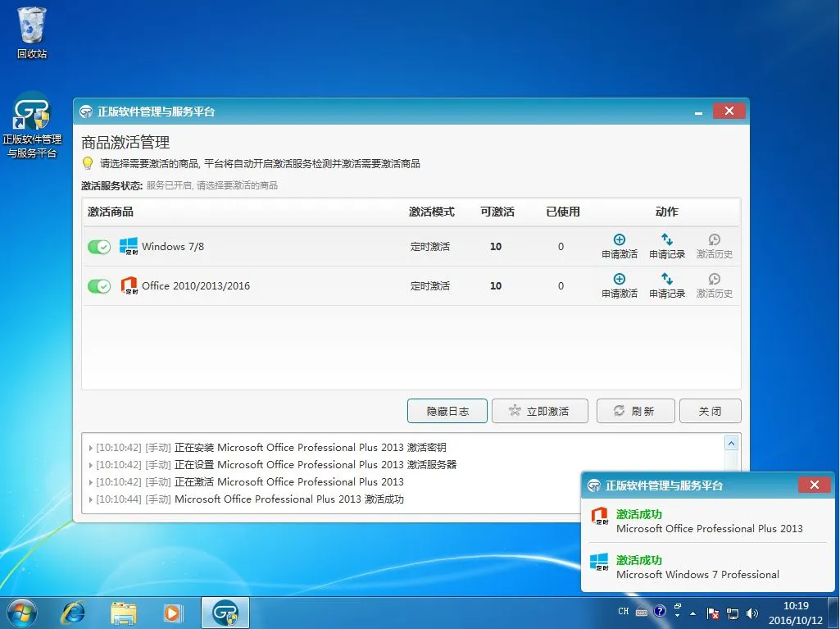Show hidden tray icons arrow
The width and height of the screenshot is (840, 629).
tap(693, 613)
